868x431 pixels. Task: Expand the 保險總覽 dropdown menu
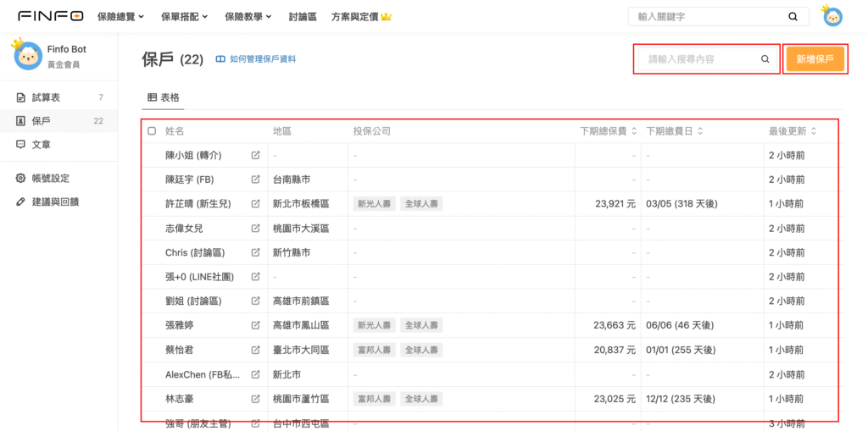[x=120, y=16]
